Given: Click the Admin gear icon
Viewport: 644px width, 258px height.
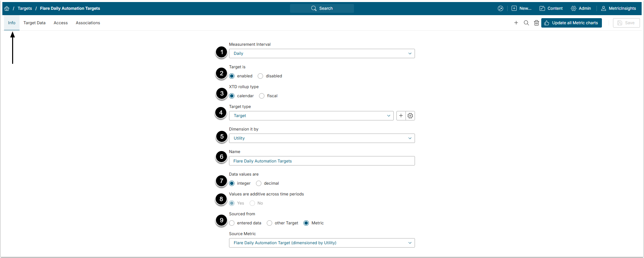Looking at the screenshot, I should coord(574,8).
